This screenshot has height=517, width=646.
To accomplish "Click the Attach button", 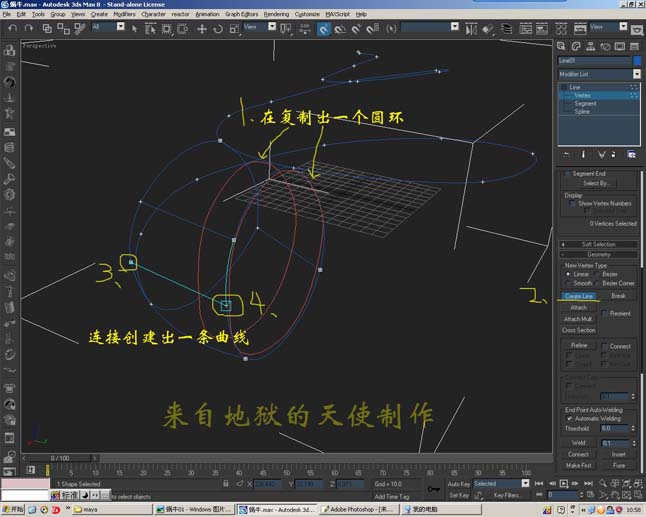I will click(578, 307).
